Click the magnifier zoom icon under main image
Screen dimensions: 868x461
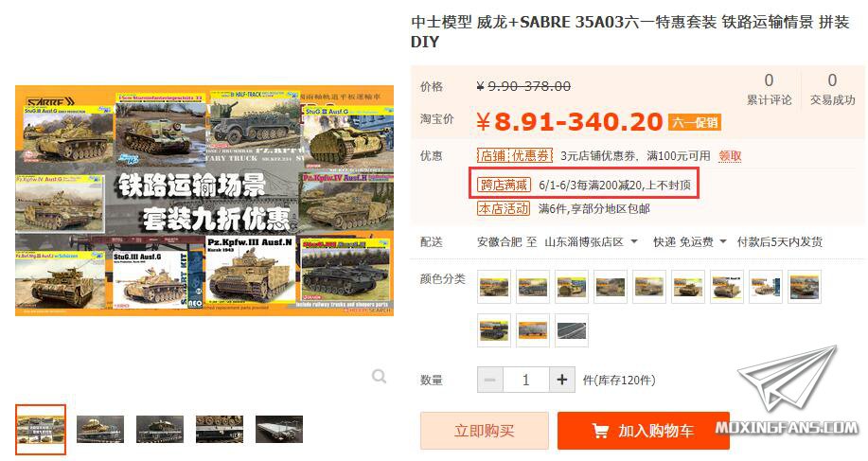click(380, 377)
